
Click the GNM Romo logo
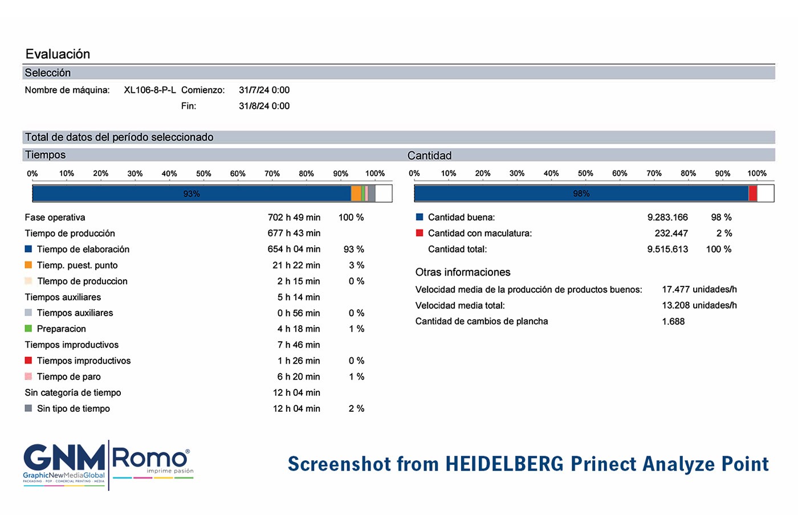(108, 465)
